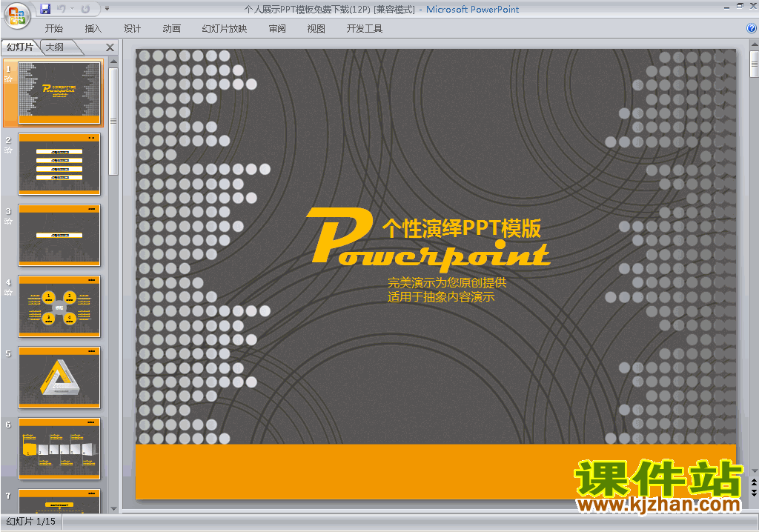This screenshot has width=759, height=532.
Task: Select the 视图 ribbon tab
Action: 316,29
